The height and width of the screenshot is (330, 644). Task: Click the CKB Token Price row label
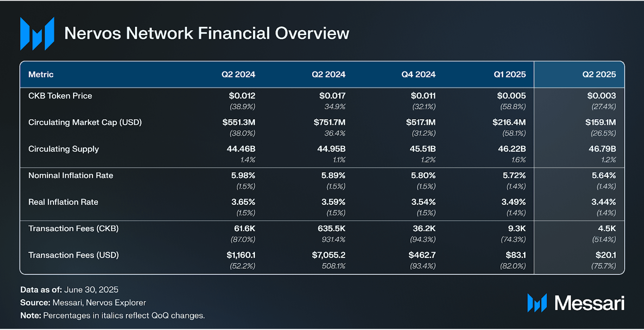tap(60, 96)
